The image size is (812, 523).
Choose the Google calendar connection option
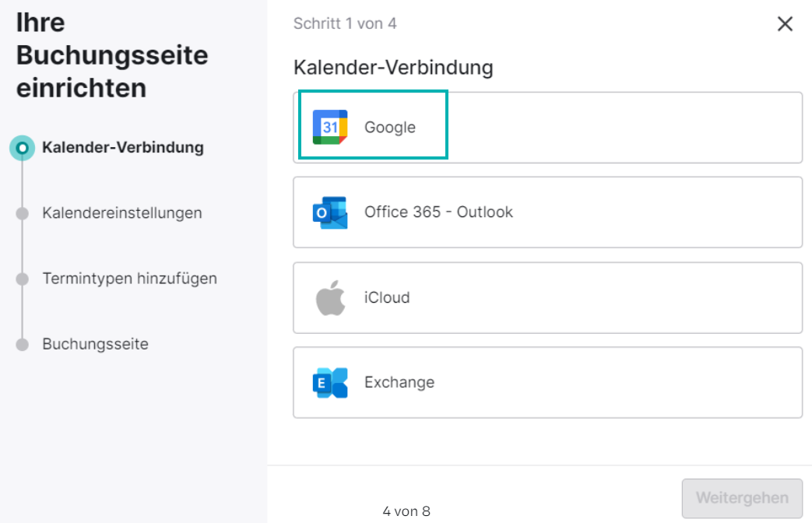(548, 128)
